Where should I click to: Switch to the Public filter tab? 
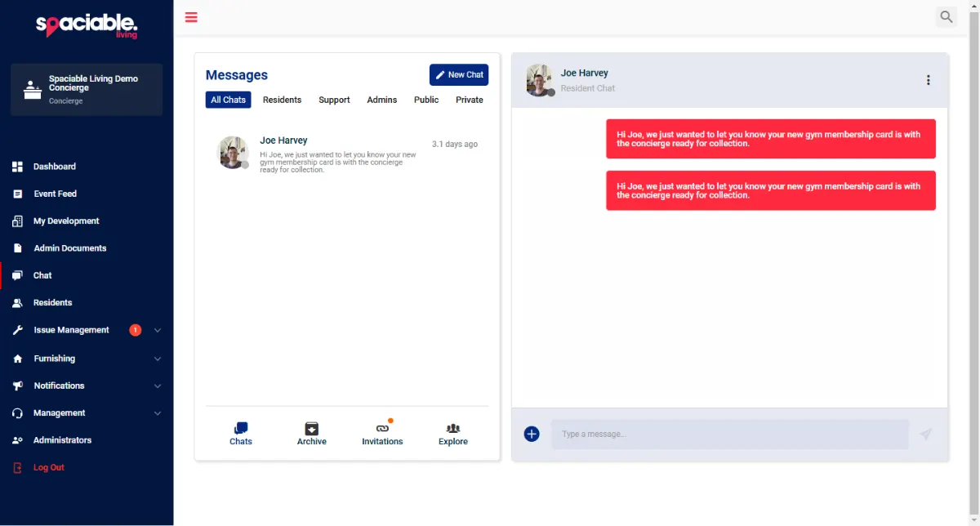pyautogui.click(x=426, y=100)
